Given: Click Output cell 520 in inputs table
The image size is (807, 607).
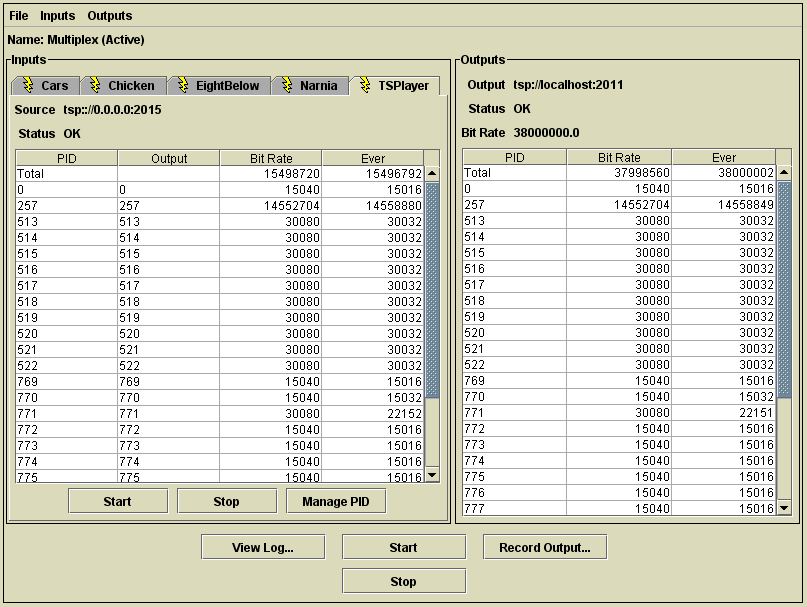Looking at the screenshot, I should pos(169,334).
